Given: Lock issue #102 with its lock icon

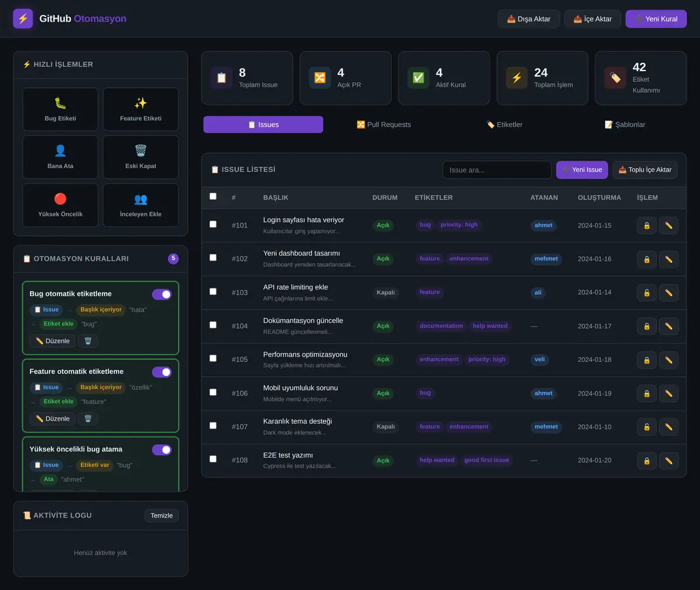Looking at the screenshot, I should 646,259.
